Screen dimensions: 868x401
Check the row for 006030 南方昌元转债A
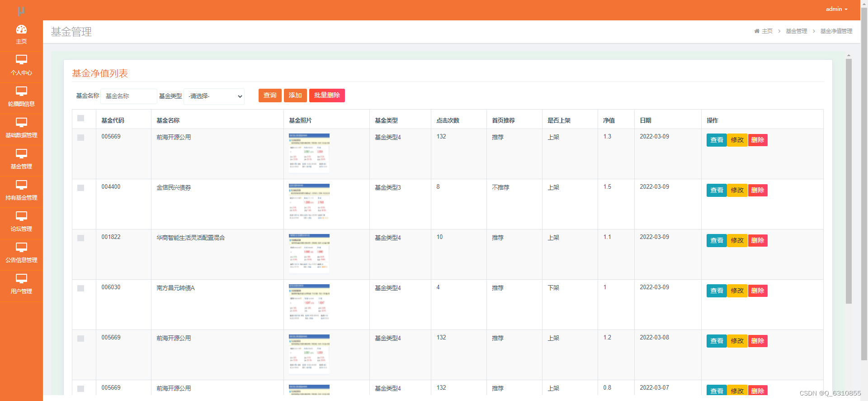point(81,288)
